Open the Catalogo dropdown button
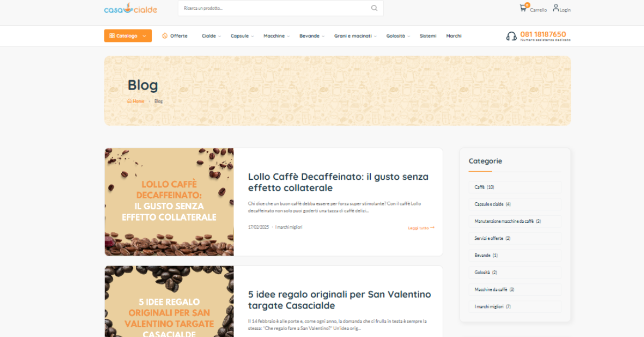Screen dimensions: 644x337 tap(128, 35)
